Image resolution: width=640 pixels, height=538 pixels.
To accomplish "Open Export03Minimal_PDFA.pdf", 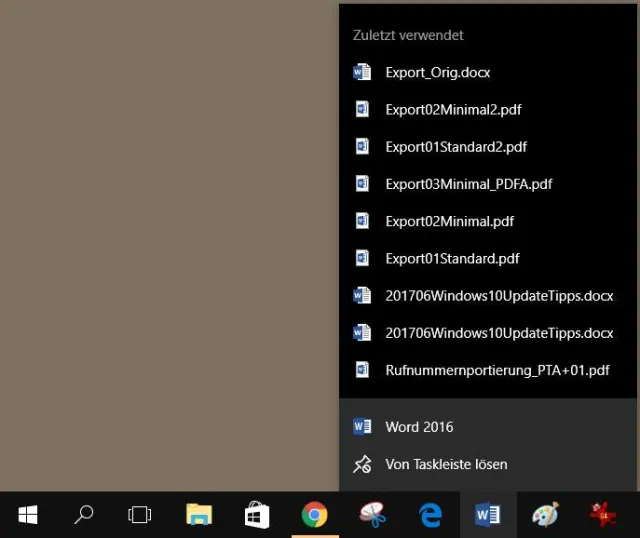I will tap(468, 184).
